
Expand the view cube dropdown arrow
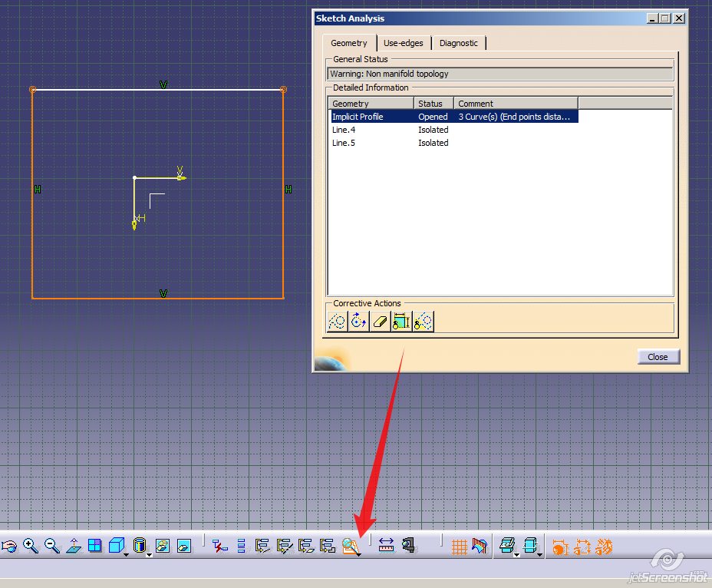coord(127,555)
